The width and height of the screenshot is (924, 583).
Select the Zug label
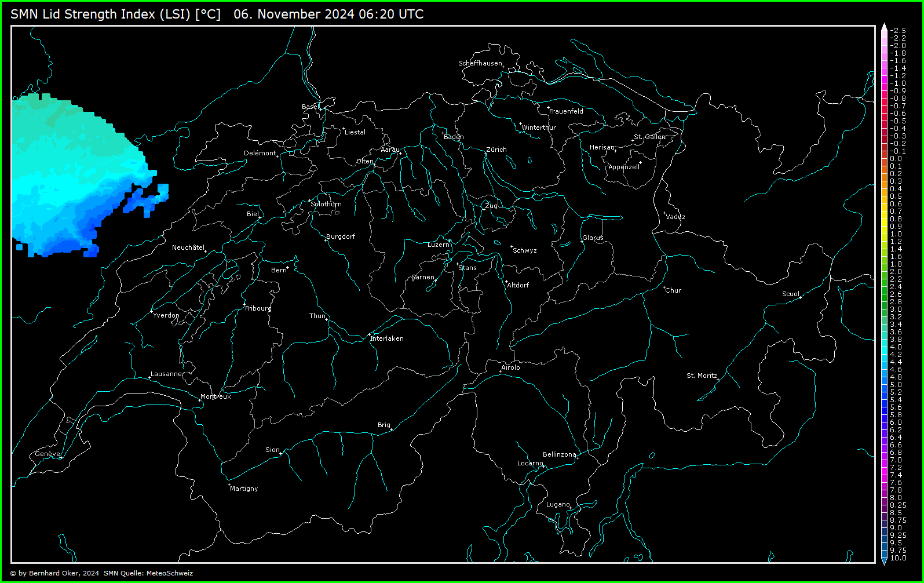coord(491,206)
